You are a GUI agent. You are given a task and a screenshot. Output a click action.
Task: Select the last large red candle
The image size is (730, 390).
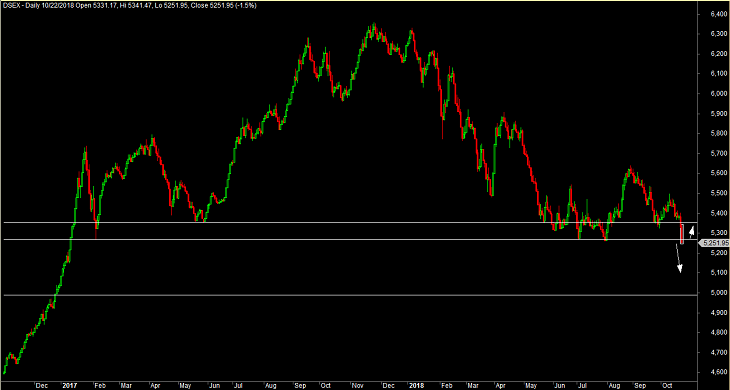[682, 234]
